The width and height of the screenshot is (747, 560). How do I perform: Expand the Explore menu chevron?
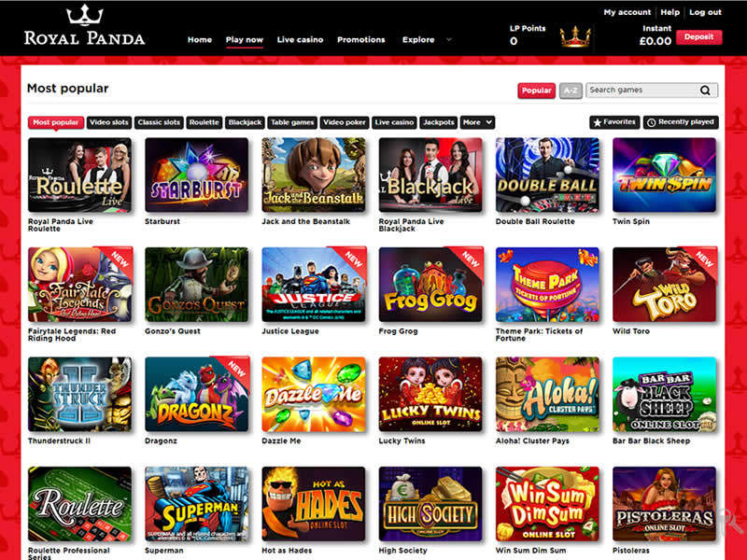coord(449,40)
